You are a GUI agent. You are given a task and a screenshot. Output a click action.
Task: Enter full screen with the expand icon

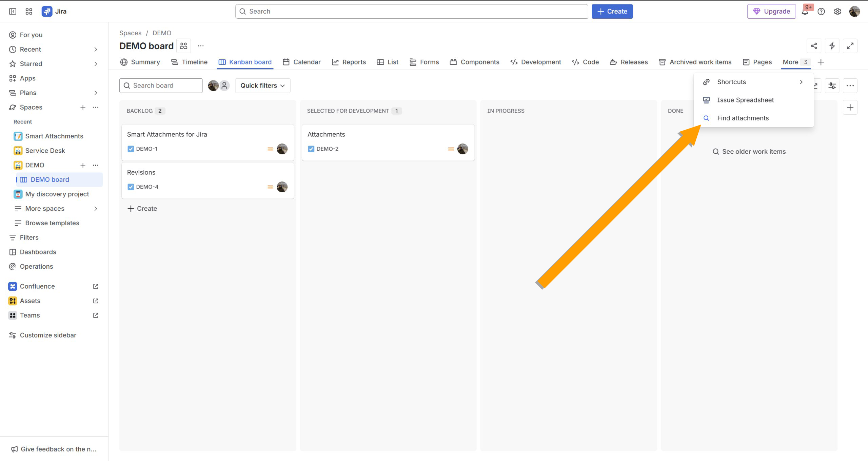click(x=850, y=46)
